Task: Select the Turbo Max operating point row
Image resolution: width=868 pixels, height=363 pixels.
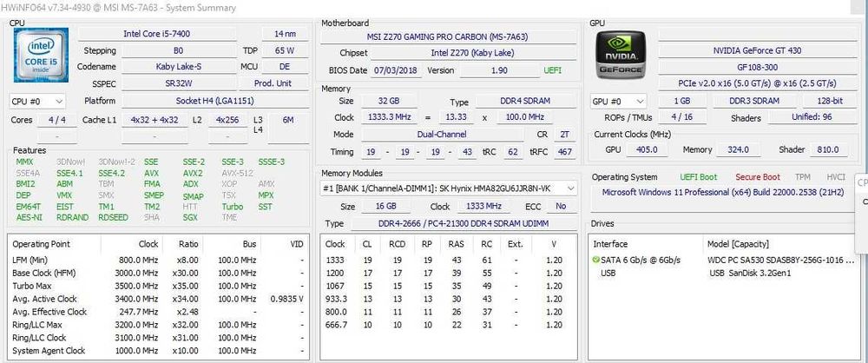Action: (x=158, y=286)
